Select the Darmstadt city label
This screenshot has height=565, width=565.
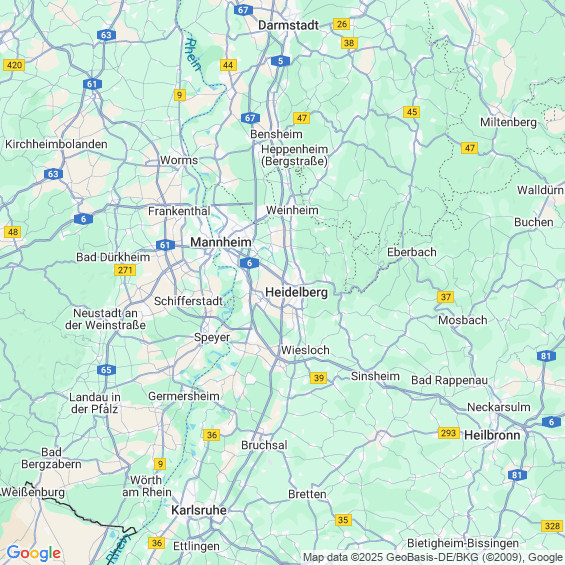point(289,25)
